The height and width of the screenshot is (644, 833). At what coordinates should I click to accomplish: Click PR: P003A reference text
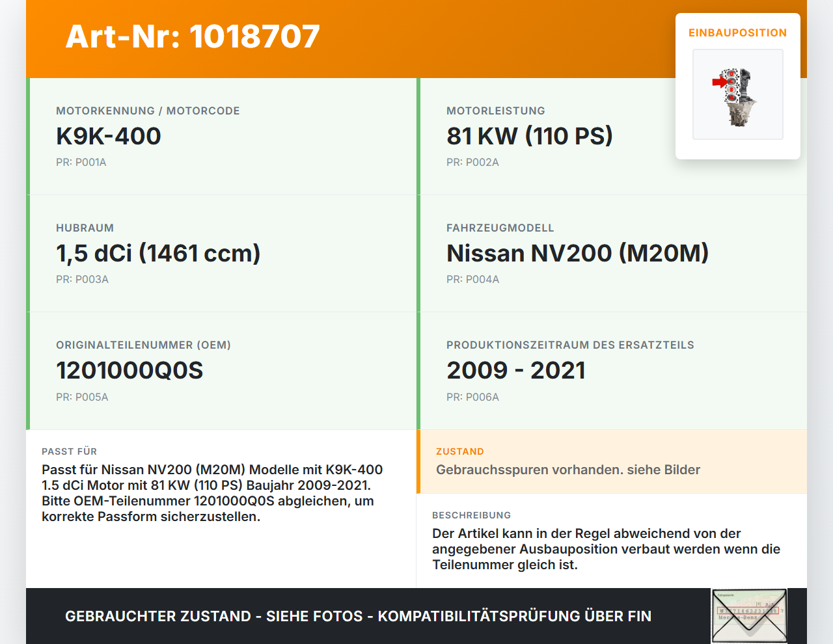(x=82, y=279)
